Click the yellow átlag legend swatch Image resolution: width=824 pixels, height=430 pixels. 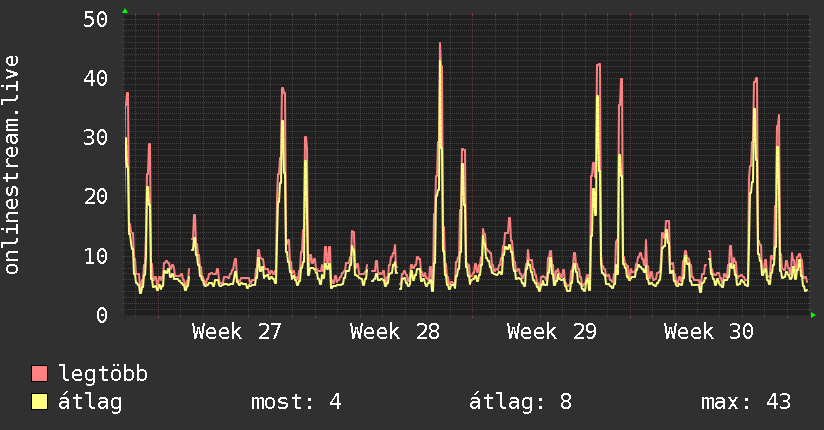click(x=39, y=402)
